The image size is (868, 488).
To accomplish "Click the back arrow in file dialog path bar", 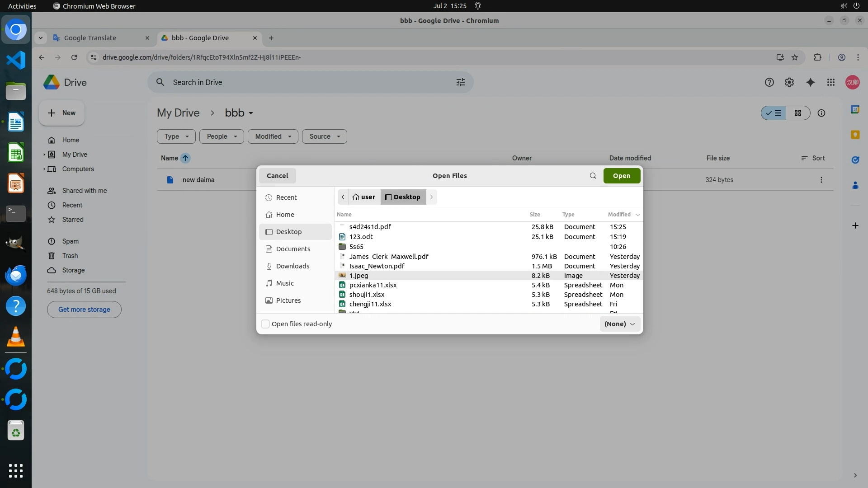I will click(x=343, y=197).
